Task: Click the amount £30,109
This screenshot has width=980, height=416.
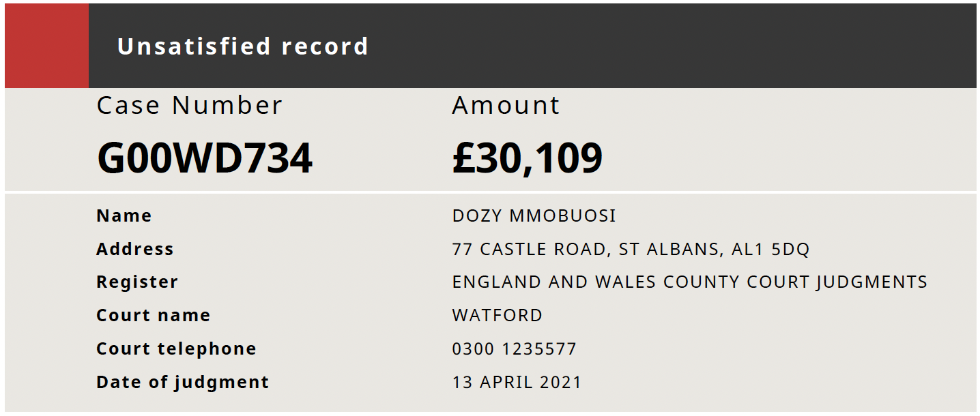Action: tap(528, 158)
